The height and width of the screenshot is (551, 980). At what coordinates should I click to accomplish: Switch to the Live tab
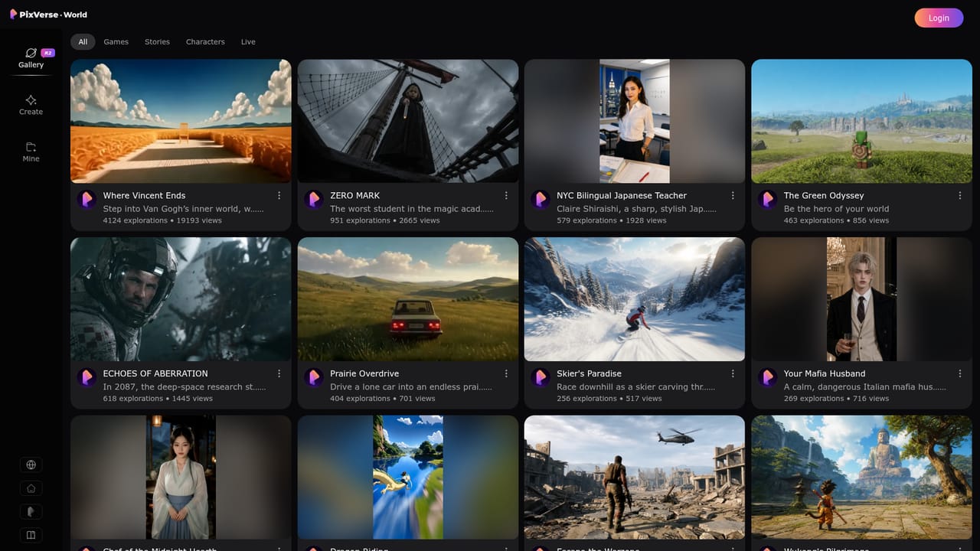pyautogui.click(x=248, y=42)
